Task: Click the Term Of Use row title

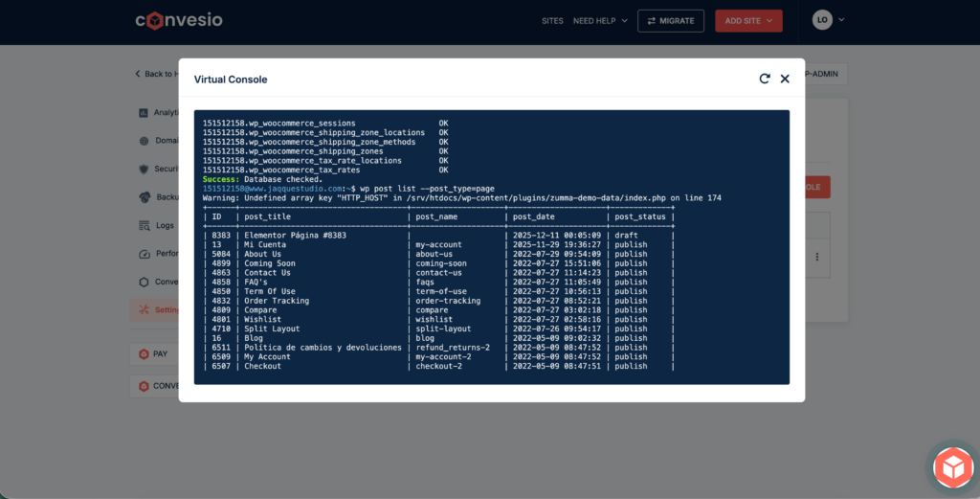Action: [269, 291]
